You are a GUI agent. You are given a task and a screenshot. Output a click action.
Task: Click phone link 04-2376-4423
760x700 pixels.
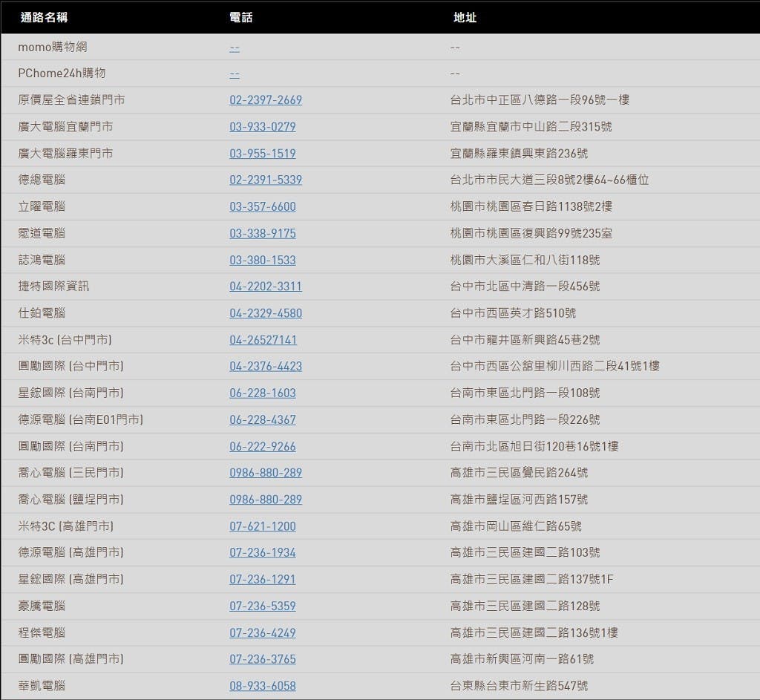pos(266,366)
